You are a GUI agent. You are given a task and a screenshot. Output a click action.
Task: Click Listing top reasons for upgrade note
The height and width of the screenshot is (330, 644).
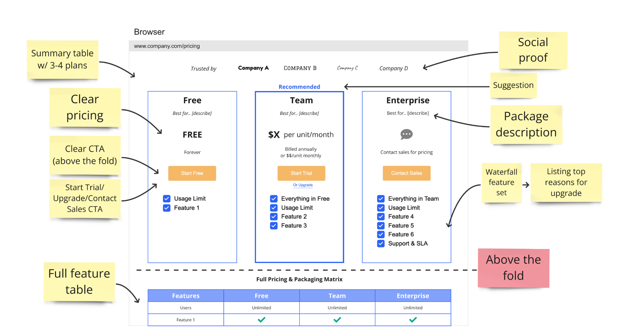pos(566,182)
